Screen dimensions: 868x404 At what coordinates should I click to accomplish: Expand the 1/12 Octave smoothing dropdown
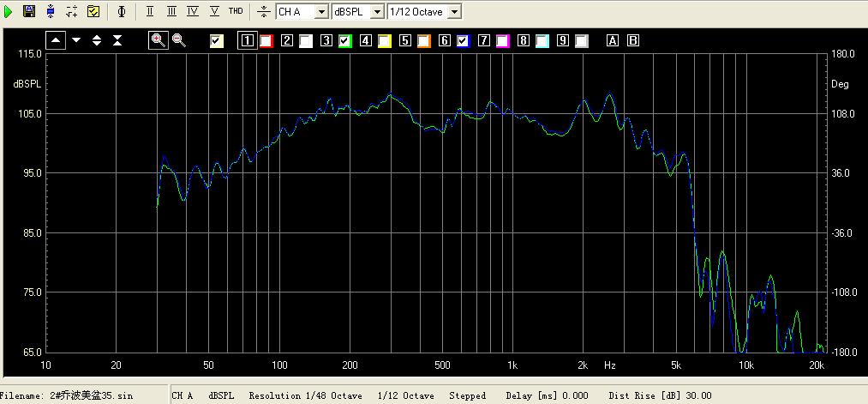454,11
